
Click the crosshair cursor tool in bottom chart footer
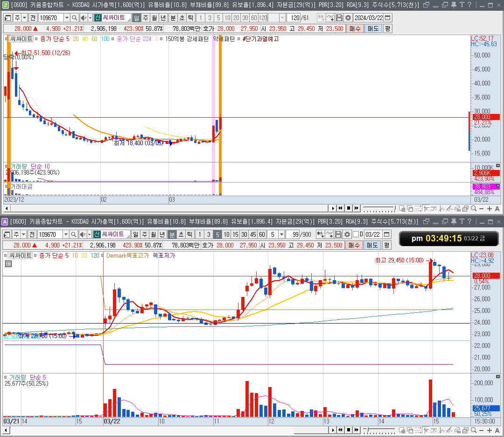click(x=427, y=430)
